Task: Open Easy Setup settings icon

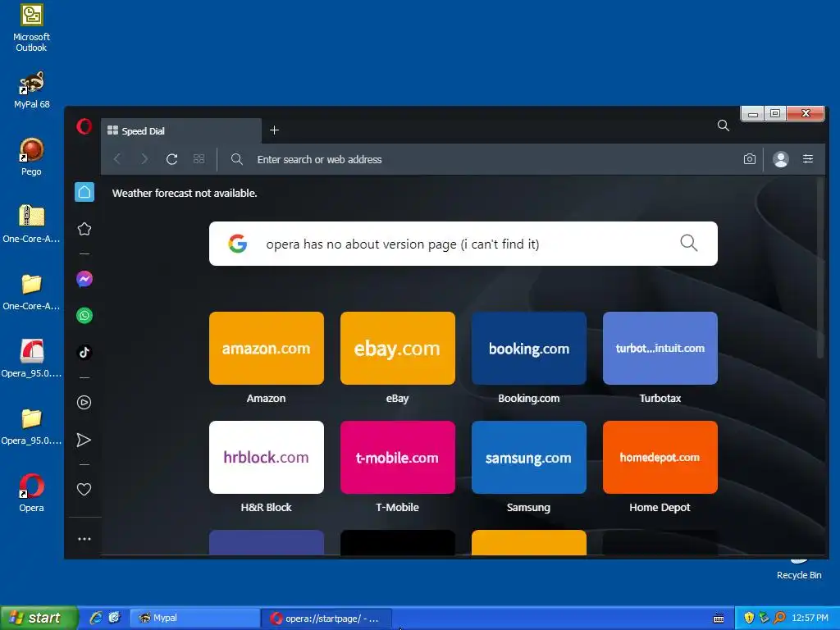Action: [808, 159]
